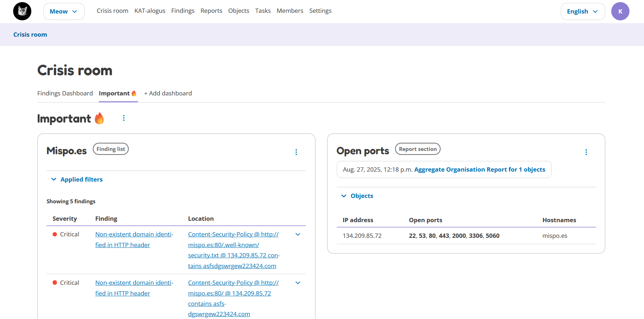Click the Crisis room breadcrumb link
The width and height of the screenshot is (644, 319).
pos(30,35)
